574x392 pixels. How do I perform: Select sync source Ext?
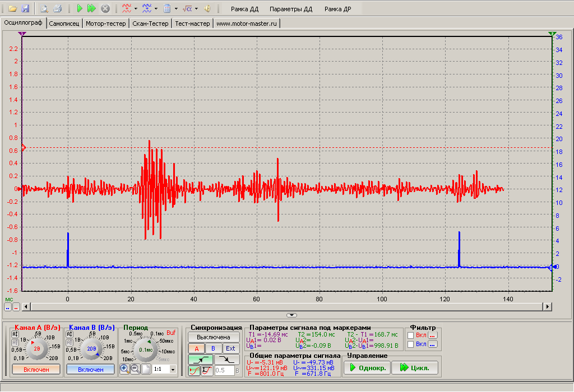coord(230,348)
